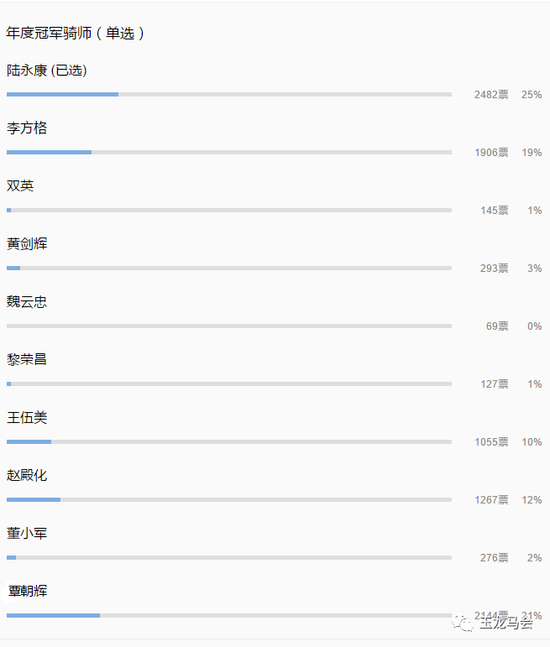Click the 陆永康 25% progress bar
Screen dimensions: 550x647
(229, 94)
